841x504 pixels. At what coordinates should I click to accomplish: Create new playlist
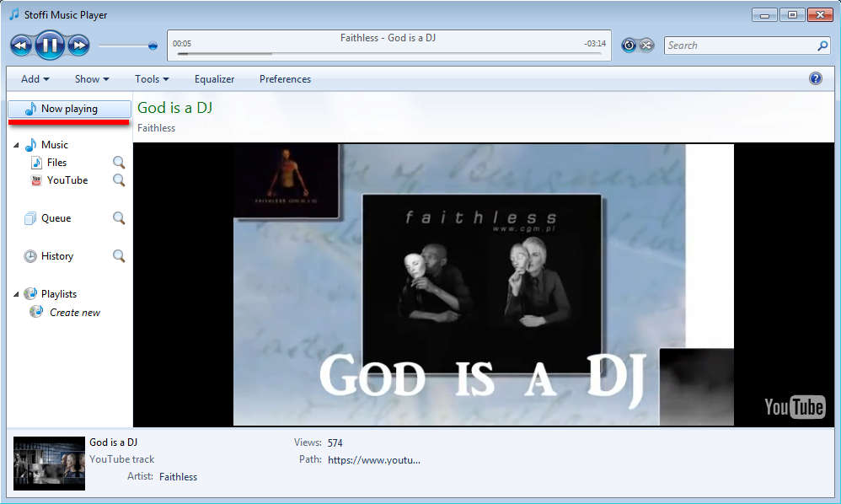(75, 313)
